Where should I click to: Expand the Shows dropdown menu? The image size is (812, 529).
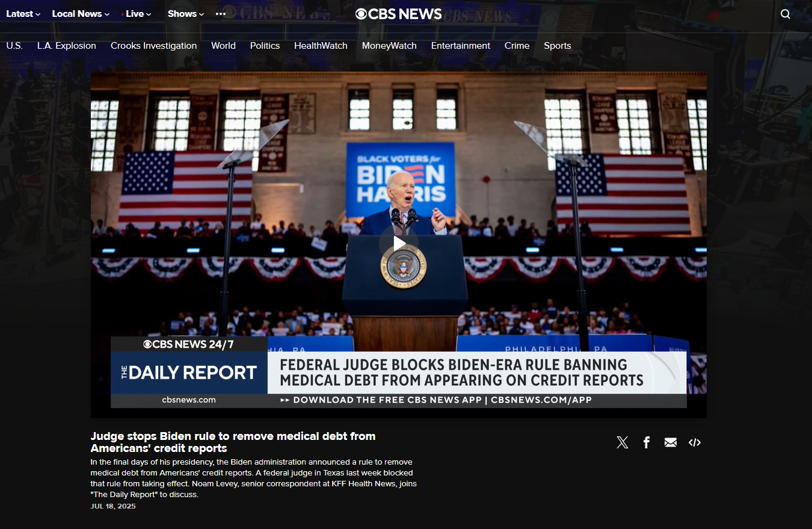tap(186, 14)
